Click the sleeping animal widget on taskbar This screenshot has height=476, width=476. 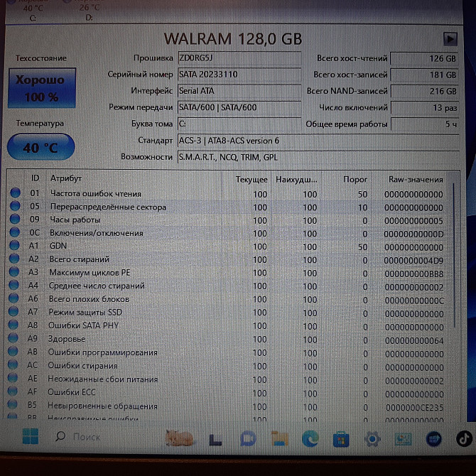[180, 438]
